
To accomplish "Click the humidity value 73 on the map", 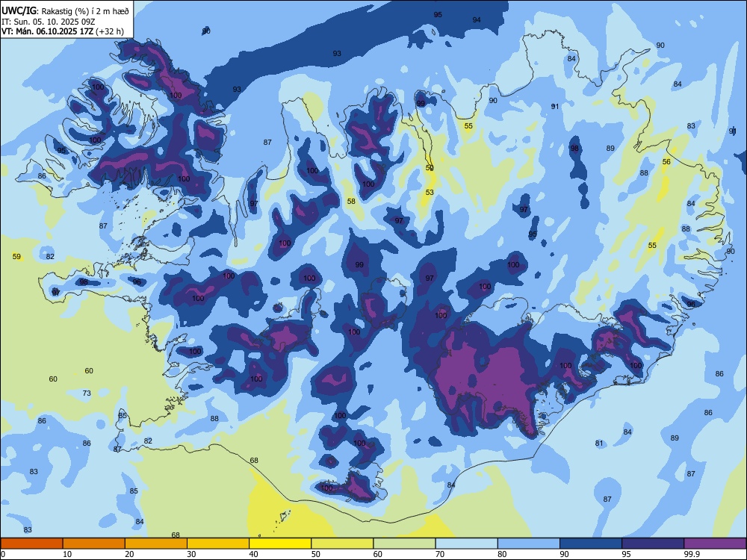I will click(x=87, y=393).
